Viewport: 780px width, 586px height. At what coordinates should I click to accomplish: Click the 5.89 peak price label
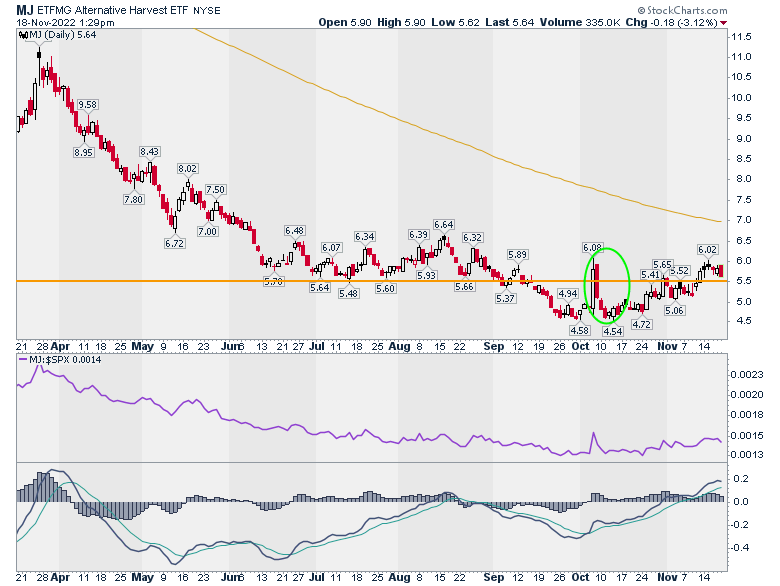point(517,254)
